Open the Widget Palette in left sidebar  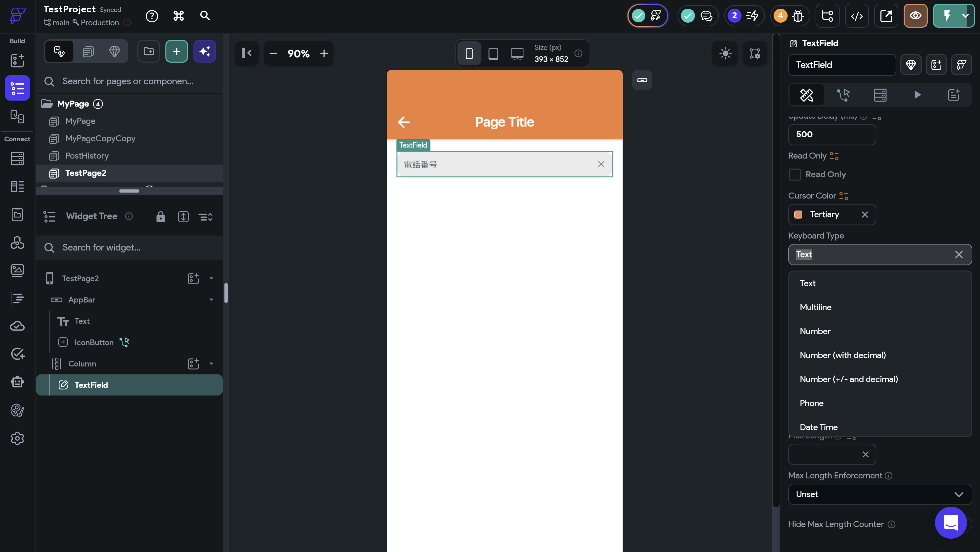[17, 60]
